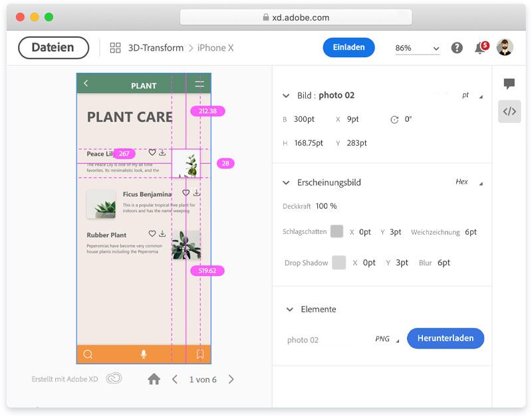Screen dimensions: 532x417
Task: Select the Peace Lily plant photo
Action: click(186, 164)
